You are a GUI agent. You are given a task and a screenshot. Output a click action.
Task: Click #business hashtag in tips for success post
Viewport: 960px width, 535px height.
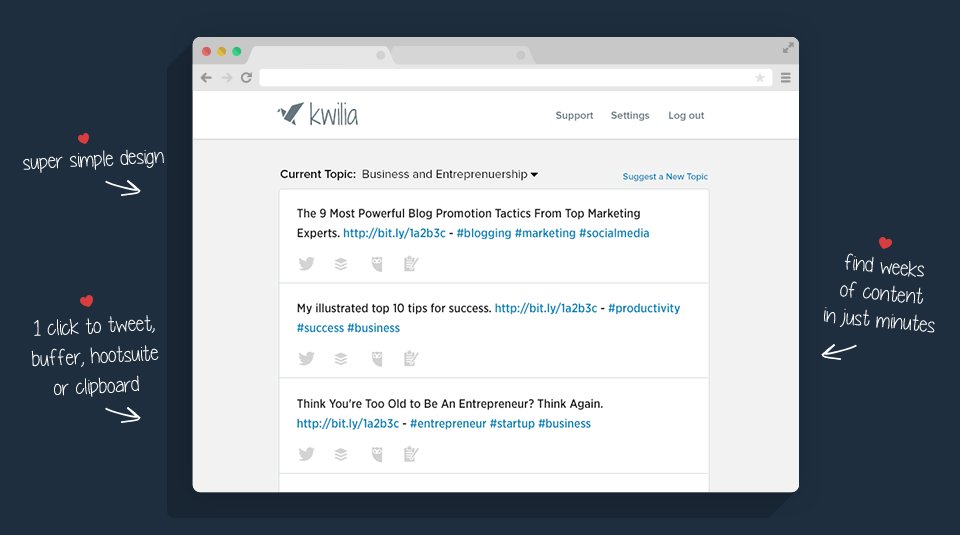[373, 328]
